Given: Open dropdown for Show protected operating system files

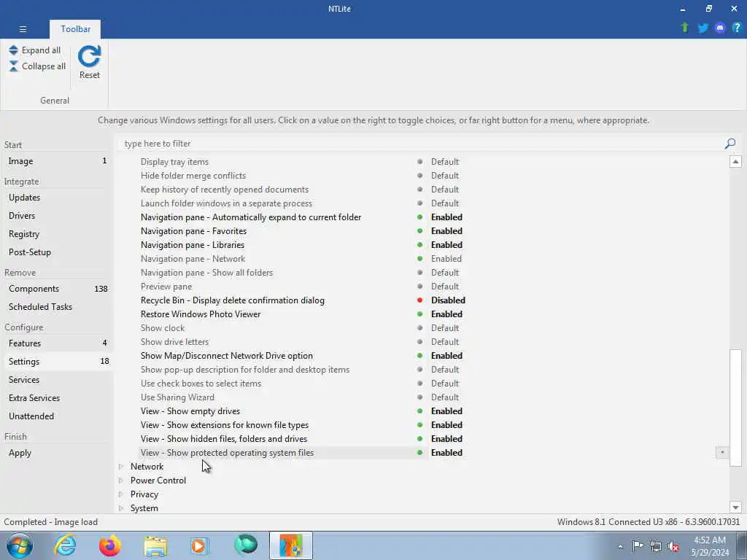Looking at the screenshot, I should click(721, 452).
